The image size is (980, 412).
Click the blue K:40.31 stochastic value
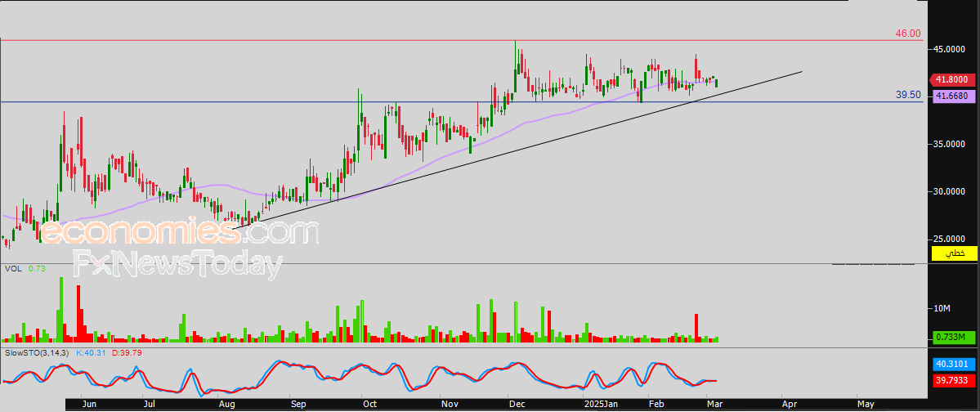92,353
